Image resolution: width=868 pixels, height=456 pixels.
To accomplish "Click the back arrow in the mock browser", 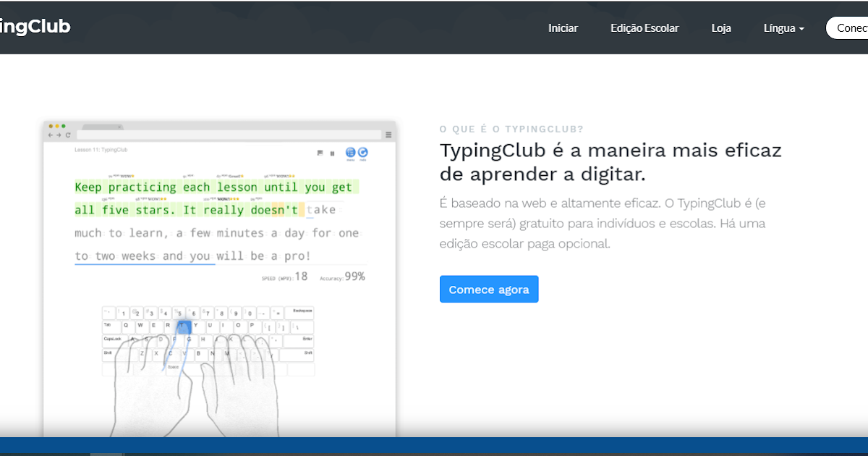I will coord(51,135).
